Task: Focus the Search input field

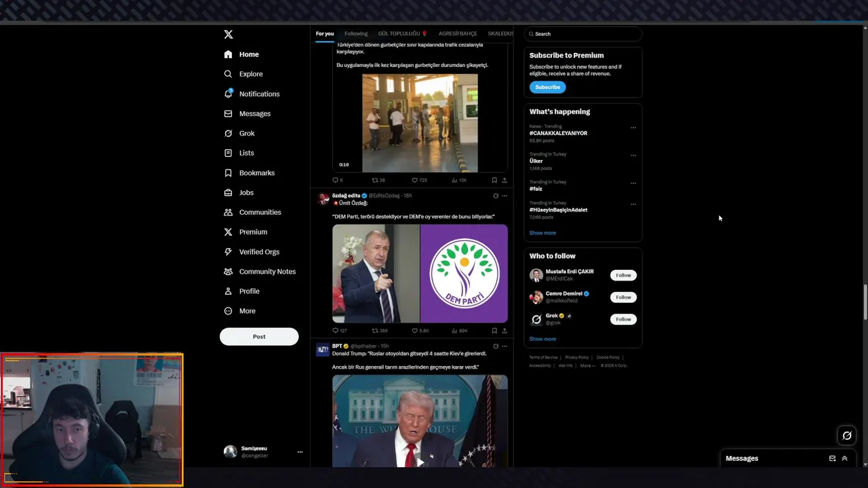Action: 583,34
